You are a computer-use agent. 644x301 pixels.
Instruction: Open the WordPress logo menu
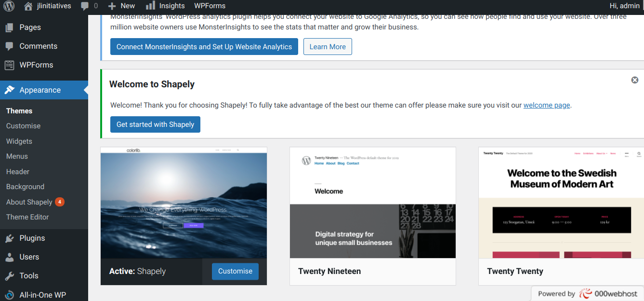[x=9, y=6]
